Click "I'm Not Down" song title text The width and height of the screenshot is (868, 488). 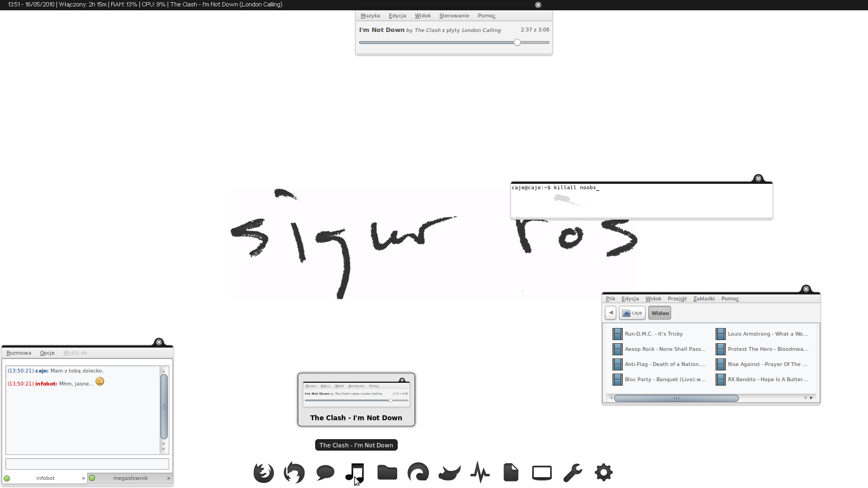tap(382, 30)
